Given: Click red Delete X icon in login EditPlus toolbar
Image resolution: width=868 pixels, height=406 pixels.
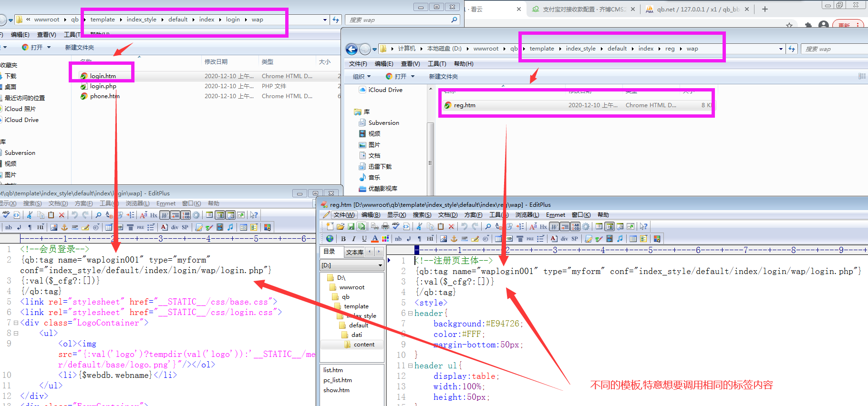Looking at the screenshot, I should pos(62,215).
